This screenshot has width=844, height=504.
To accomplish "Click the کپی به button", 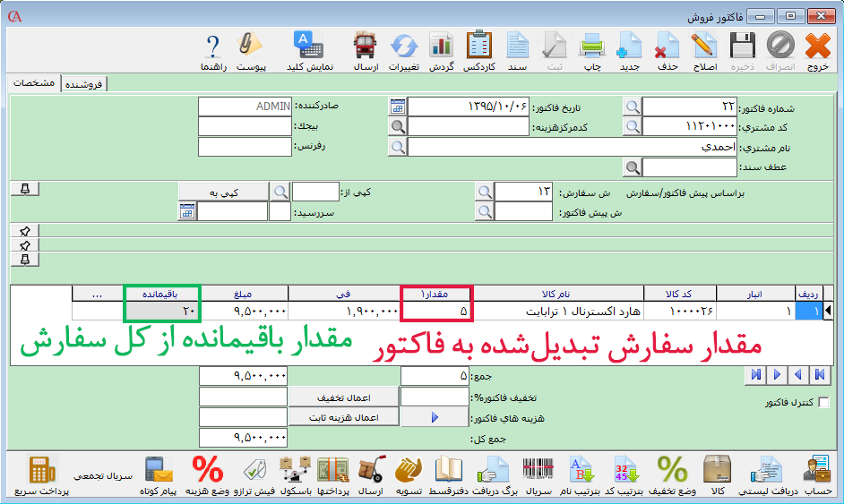I will pyautogui.click(x=223, y=192).
